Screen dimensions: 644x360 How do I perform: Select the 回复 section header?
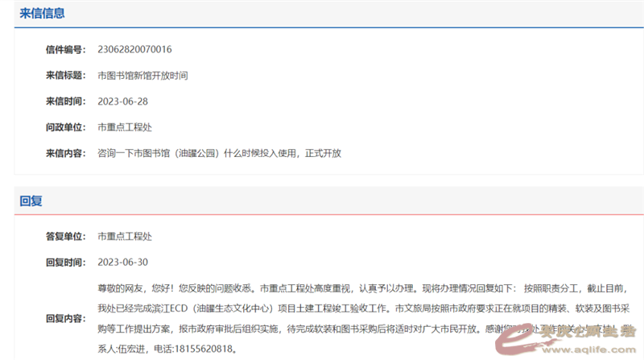pyautogui.click(x=31, y=201)
